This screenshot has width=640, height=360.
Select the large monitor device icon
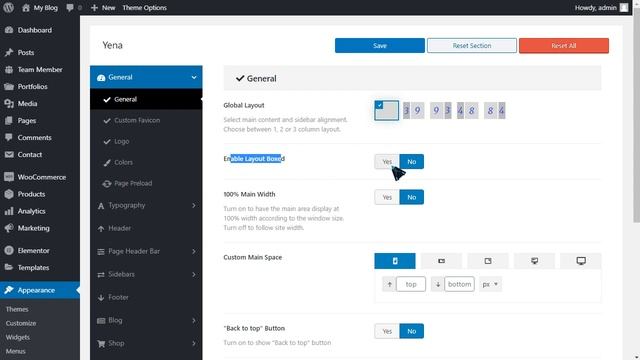[x=581, y=261]
